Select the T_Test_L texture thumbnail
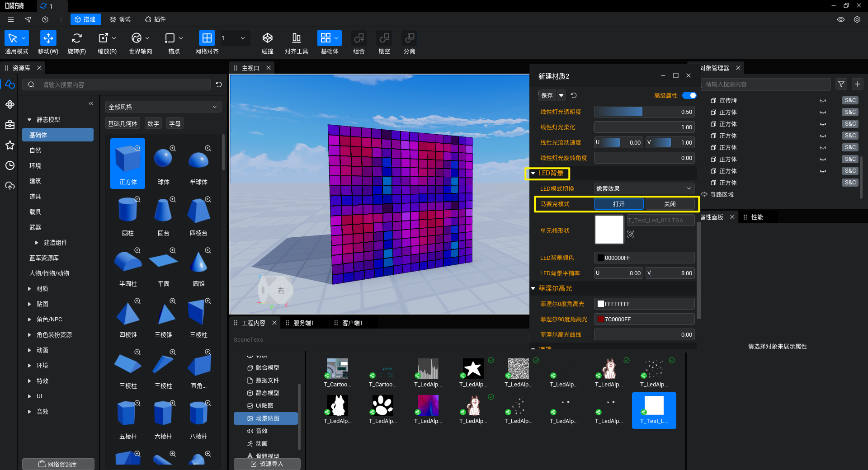 pos(654,410)
